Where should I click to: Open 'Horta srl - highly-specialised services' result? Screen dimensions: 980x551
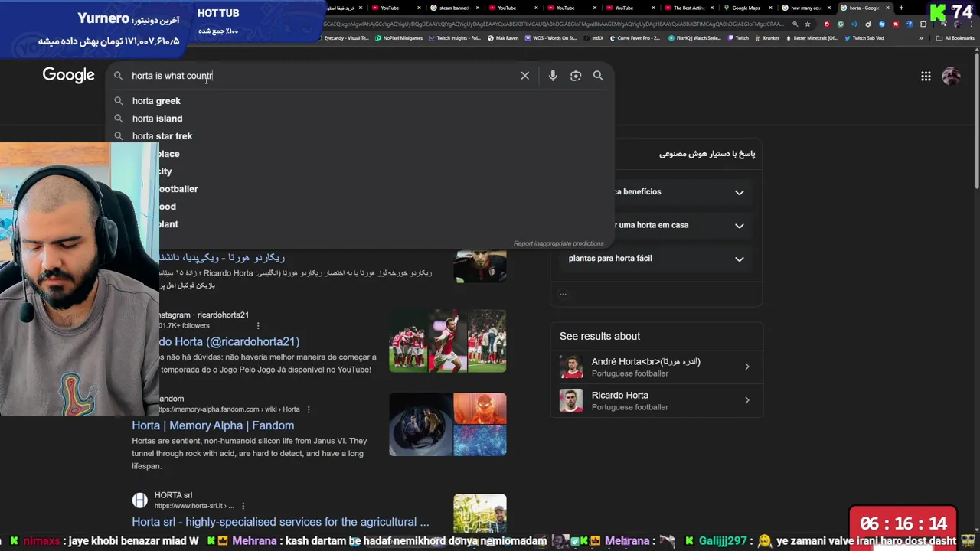[x=280, y=522]
